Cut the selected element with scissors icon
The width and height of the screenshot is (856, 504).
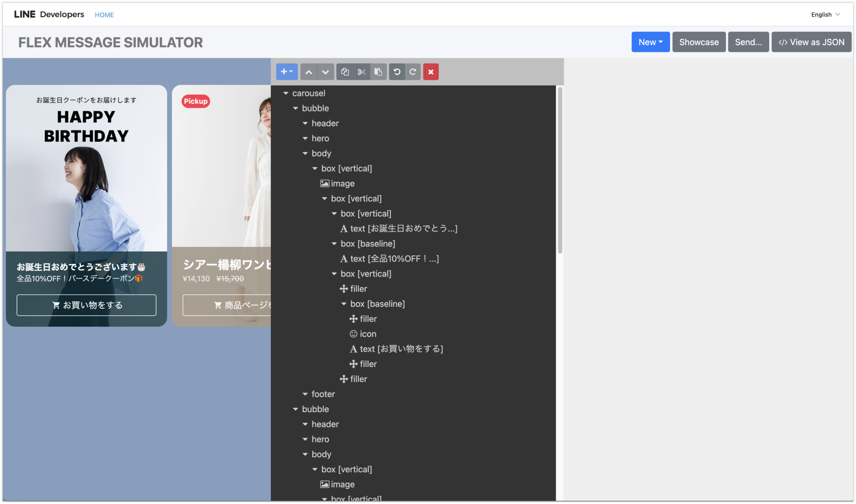pos(361,71)
